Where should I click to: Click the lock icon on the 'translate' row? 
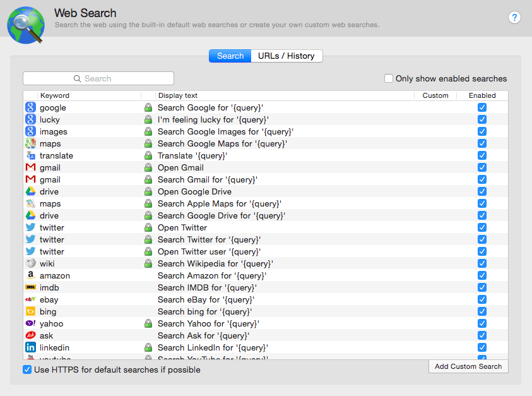(147, 155)
